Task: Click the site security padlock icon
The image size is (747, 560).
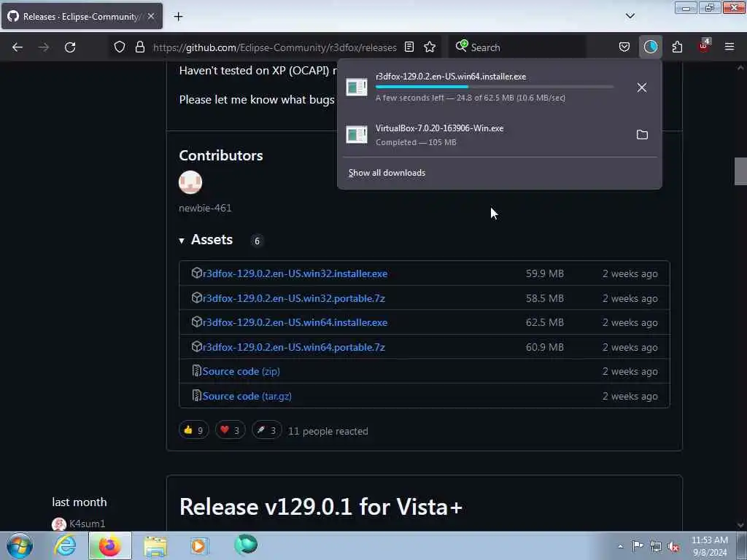Action: coord(139,47)
